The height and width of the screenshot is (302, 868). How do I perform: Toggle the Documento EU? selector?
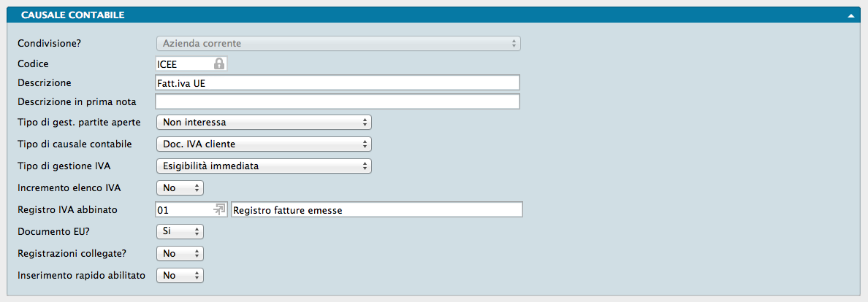[180, 232]
